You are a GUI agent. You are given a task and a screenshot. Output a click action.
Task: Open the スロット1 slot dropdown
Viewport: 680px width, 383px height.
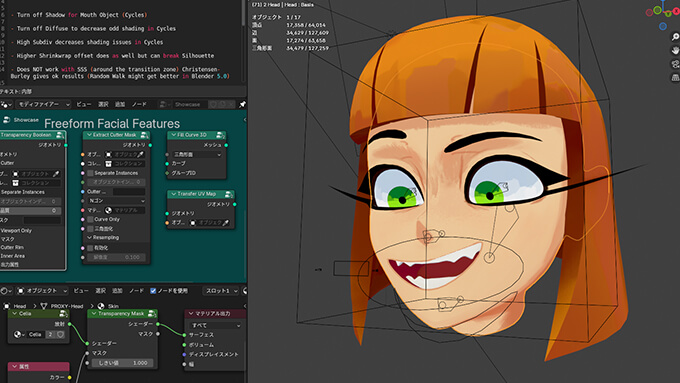point(221,291)
